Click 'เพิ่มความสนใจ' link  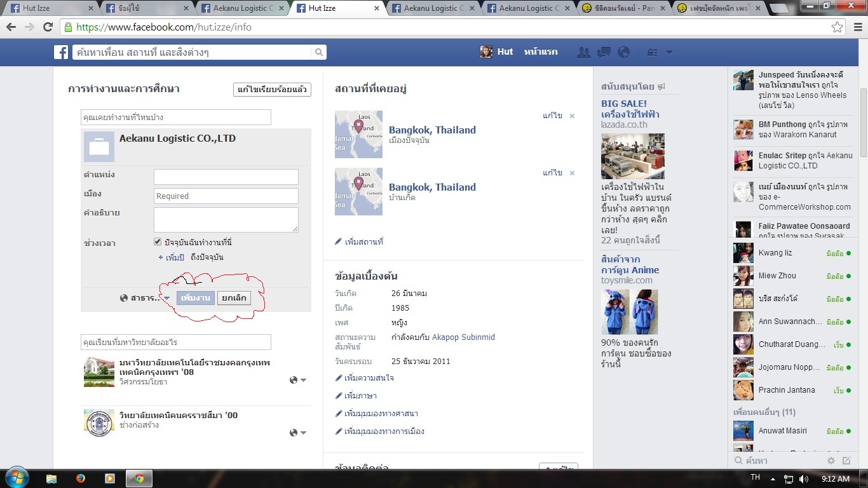coord(364,378)
